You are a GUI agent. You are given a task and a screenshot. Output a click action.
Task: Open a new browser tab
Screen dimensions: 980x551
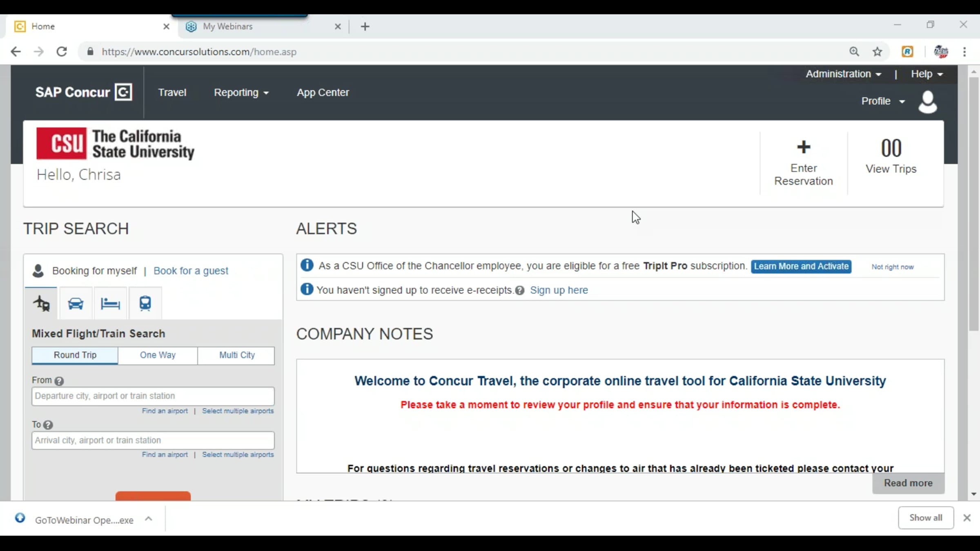point(365,27)
